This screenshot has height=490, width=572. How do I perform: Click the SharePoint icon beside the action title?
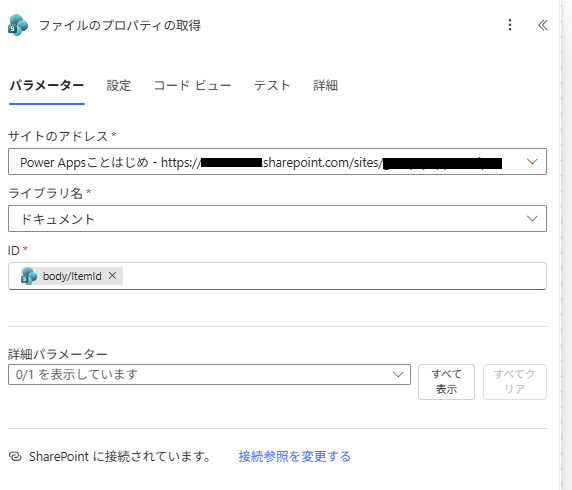point(18,25)
